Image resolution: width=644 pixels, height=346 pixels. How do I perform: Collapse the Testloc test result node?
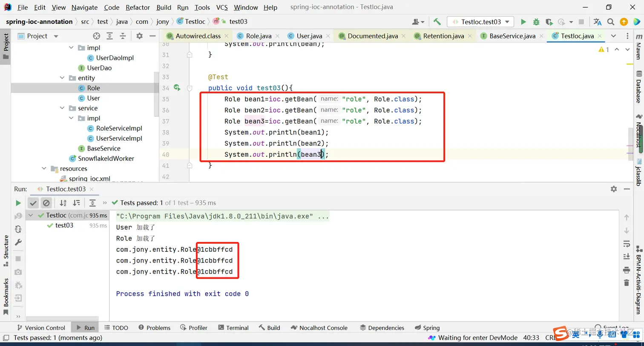coord(31,215)
